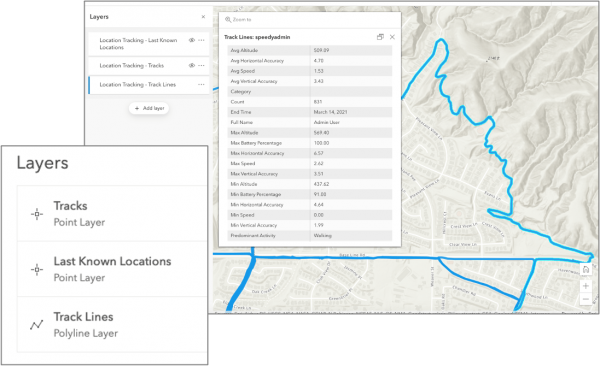The image size is (600, 366).
Task: Open the Tracks Point Layer item
Action: (x=112, y=214)
